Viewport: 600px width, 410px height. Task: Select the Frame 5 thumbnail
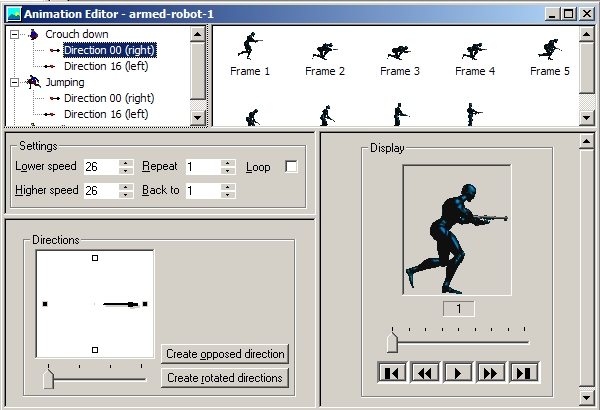pyautogui.click(x=550, y=50)
